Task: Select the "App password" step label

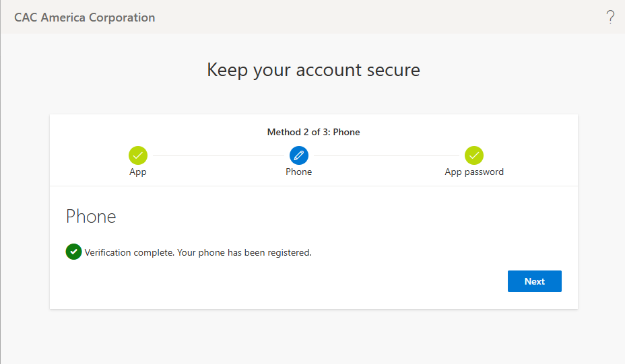Action: click(474, 172)
